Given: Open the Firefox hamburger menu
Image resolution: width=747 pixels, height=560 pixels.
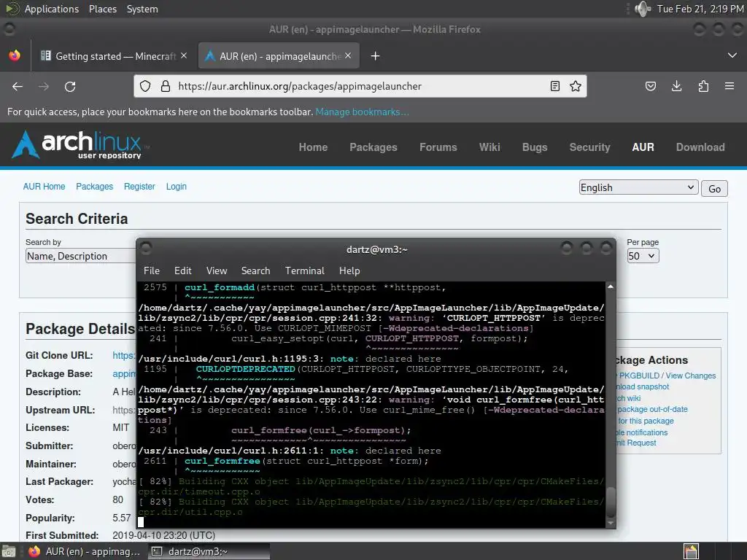Looking at the screenshot, I should [729, 86].
